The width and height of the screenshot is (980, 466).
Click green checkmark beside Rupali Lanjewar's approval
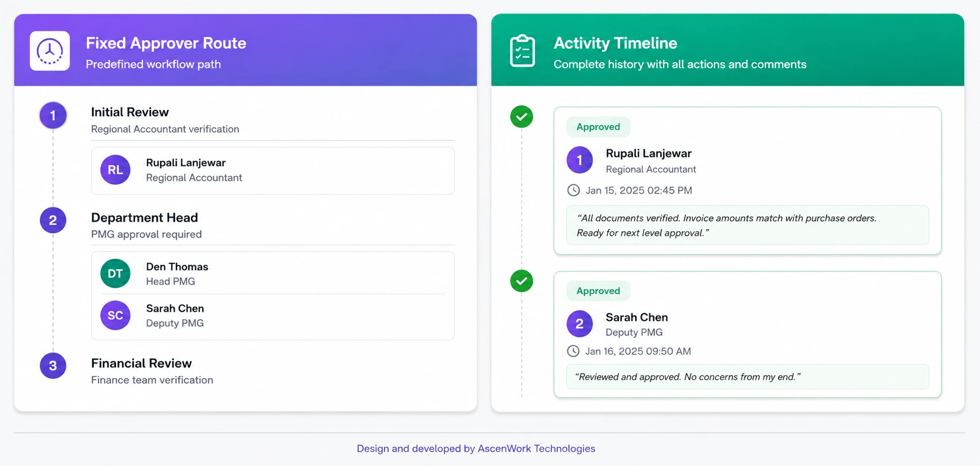522,116
